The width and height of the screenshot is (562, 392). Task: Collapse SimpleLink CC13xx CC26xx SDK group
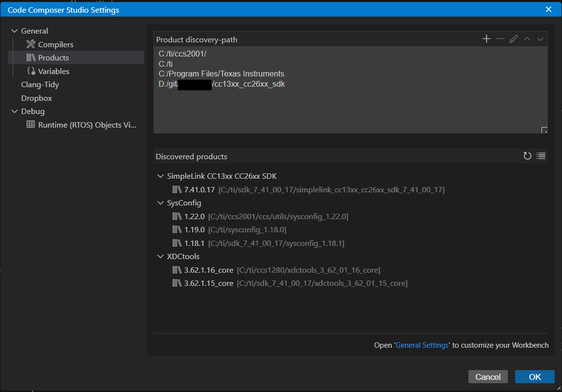click(160, 176)
